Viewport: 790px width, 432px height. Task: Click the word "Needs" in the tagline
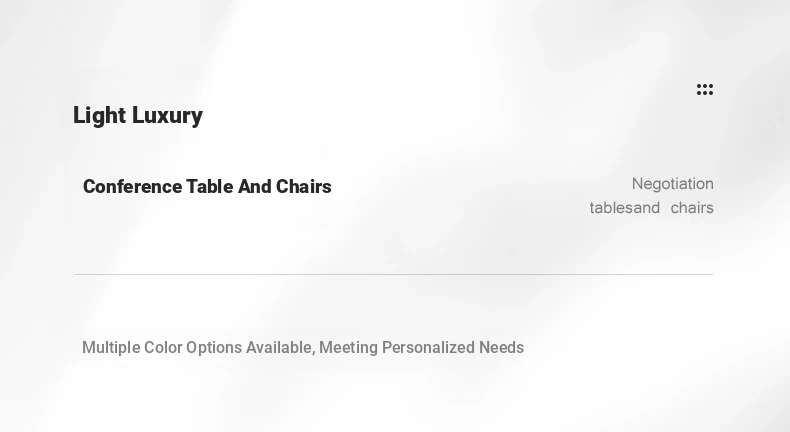(501, 348)
